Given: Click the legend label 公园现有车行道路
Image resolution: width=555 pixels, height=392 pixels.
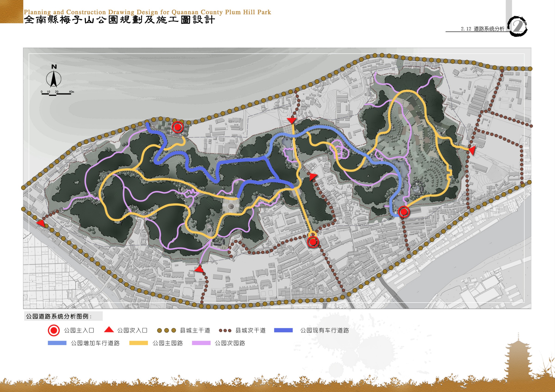Looking at the screenshot, I should [x=325, y=330].
